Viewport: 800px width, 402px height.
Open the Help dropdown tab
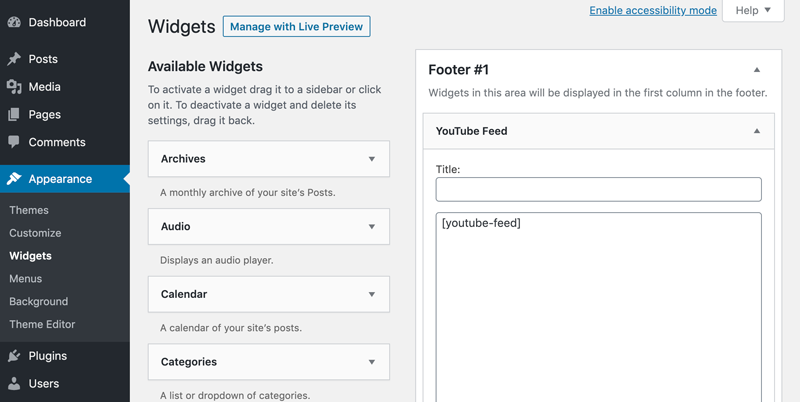tap(753, 10)
